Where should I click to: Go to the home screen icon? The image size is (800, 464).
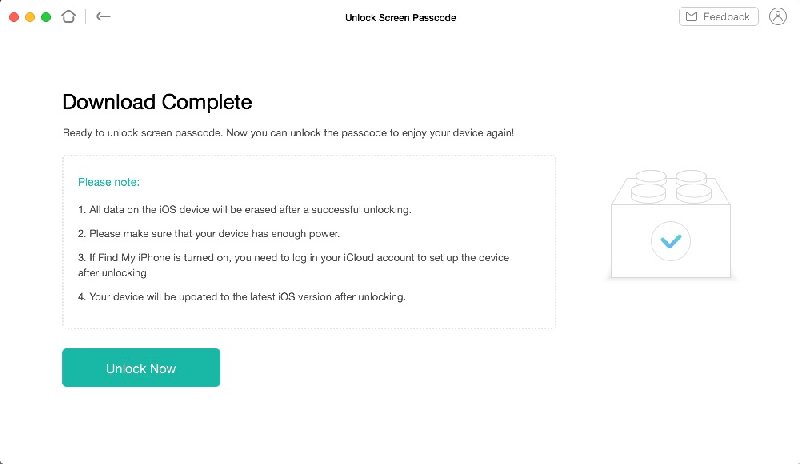click(x=68, y=17)
